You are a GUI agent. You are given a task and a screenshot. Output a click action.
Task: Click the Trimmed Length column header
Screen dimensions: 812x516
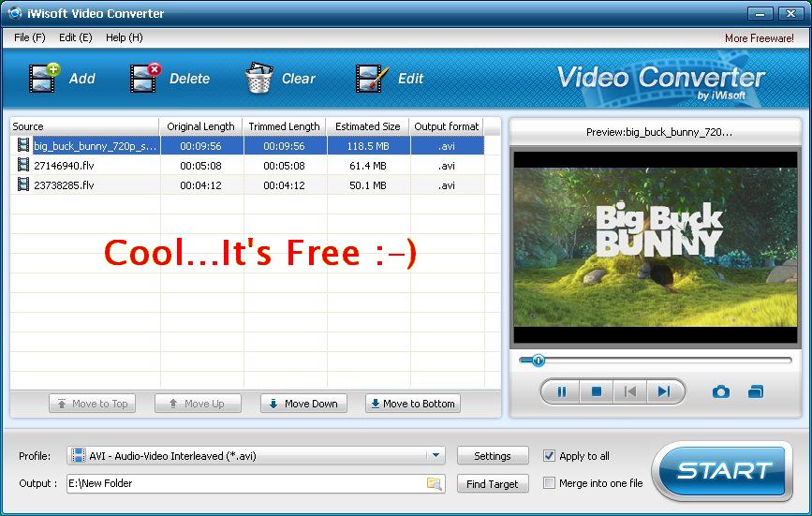285,126
